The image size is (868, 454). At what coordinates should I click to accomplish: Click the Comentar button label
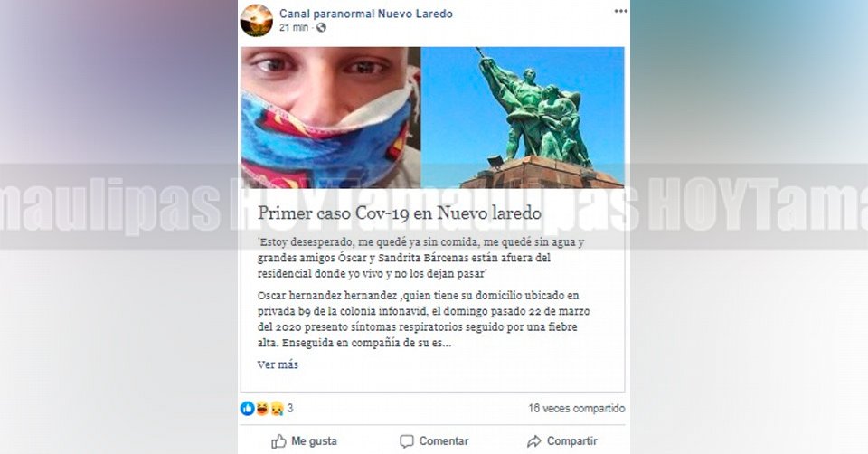pyautogui.click(x=443, y=441)
